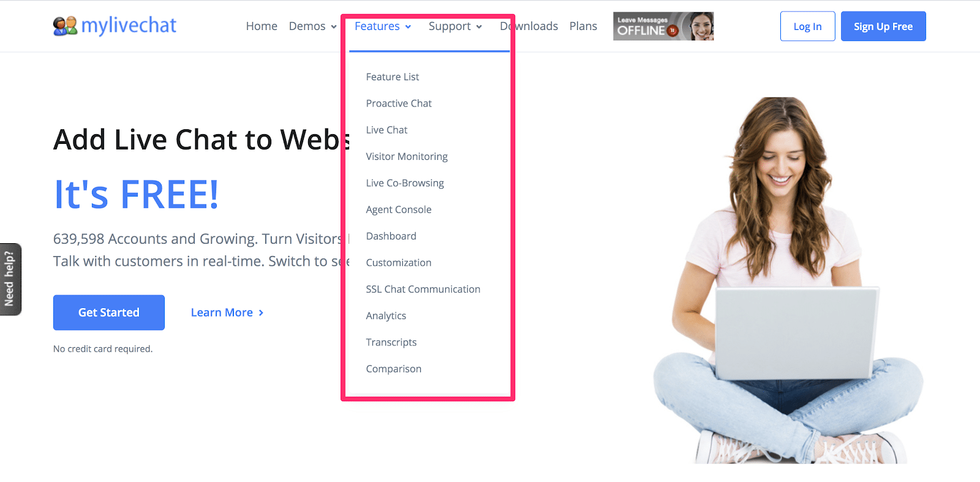Go to the Home nav item

point(262,26)
